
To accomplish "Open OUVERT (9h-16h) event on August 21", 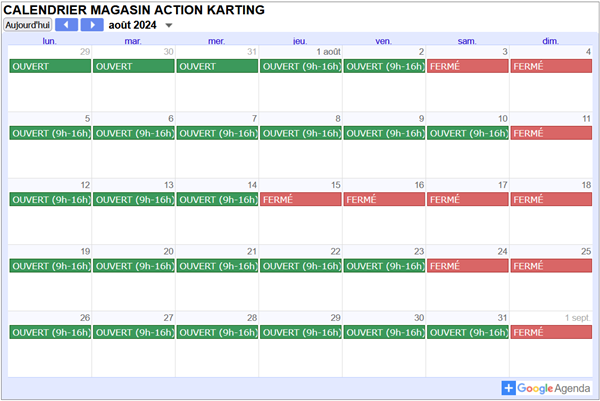I will [x=217, y=266].
